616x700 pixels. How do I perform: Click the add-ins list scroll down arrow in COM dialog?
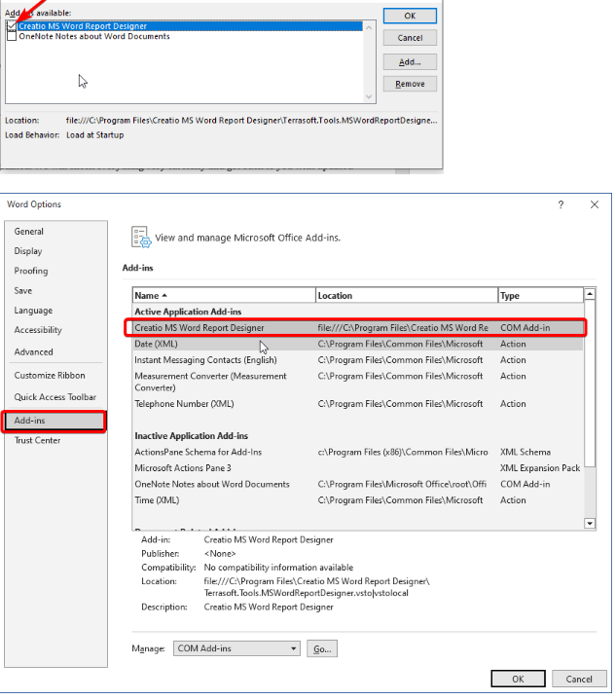pyautogui.click(x=369, y=96)
